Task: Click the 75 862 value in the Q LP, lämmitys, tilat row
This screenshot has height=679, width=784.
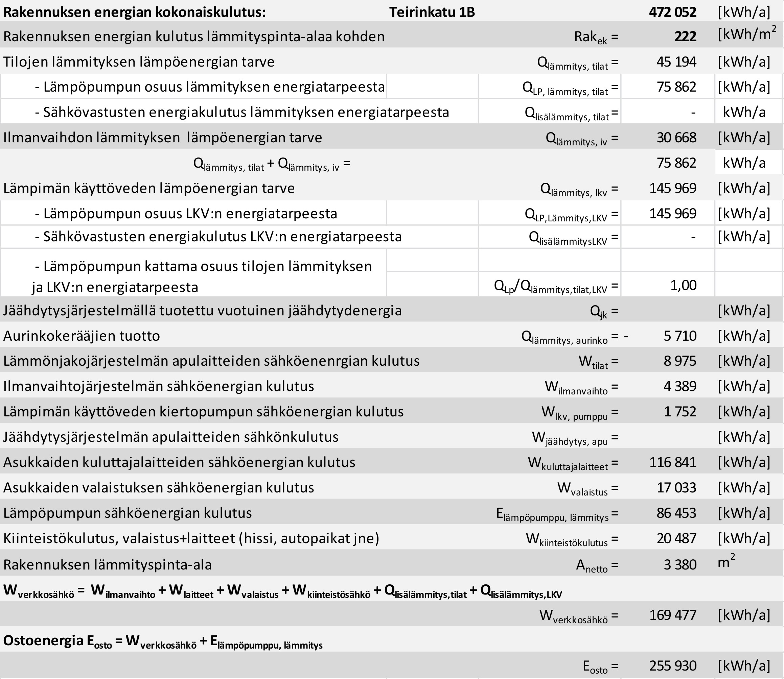Action: 676,87
